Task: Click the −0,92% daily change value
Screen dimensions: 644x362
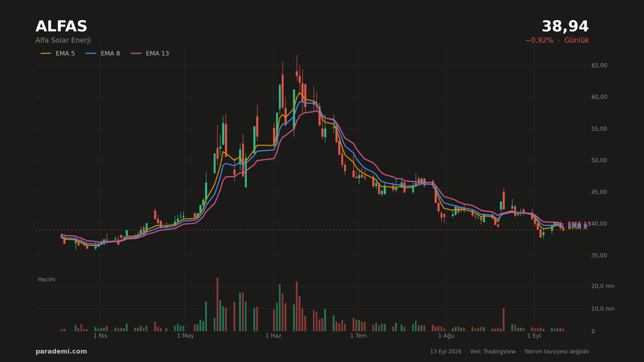Action: coord(539,41)
